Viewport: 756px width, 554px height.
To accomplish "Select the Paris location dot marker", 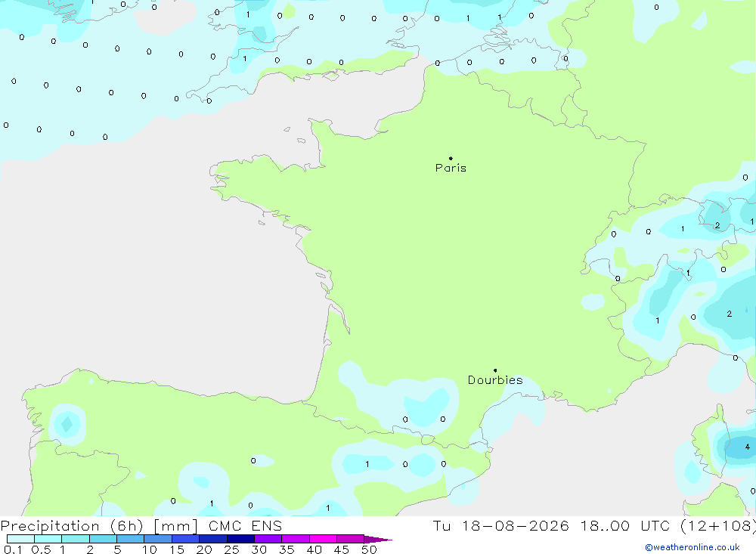I will [x=451, y=158].
